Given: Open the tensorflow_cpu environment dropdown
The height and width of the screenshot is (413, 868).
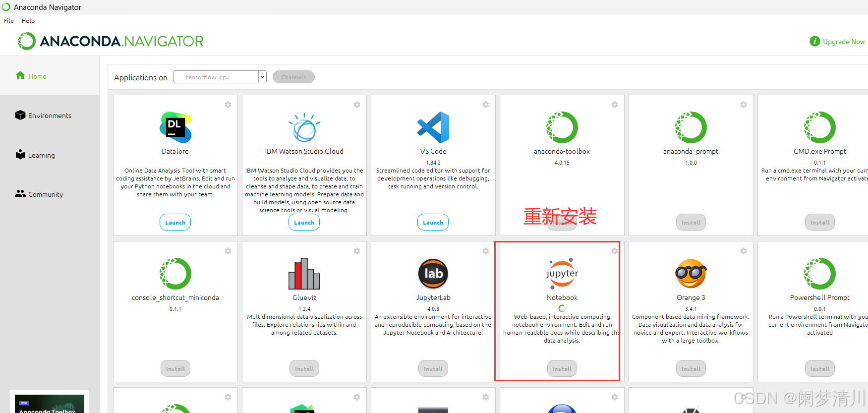Looking at the screenshot, I should tap(220, 77).
